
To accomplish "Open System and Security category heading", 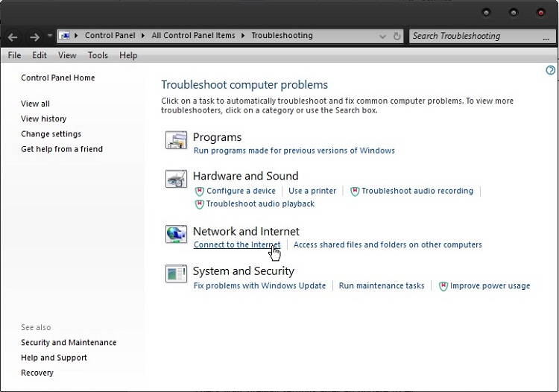I will [244, 271].
